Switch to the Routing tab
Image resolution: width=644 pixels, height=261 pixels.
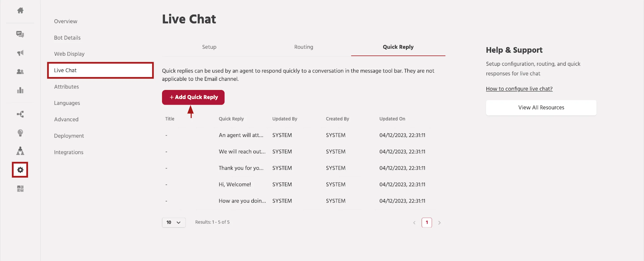point(303,47)
